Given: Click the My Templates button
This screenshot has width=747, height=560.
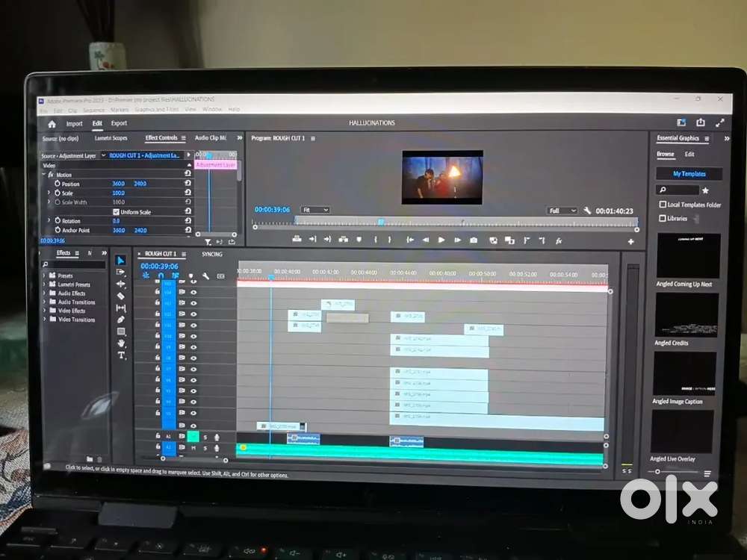Looking at the screenshot, I should point(689,174).
